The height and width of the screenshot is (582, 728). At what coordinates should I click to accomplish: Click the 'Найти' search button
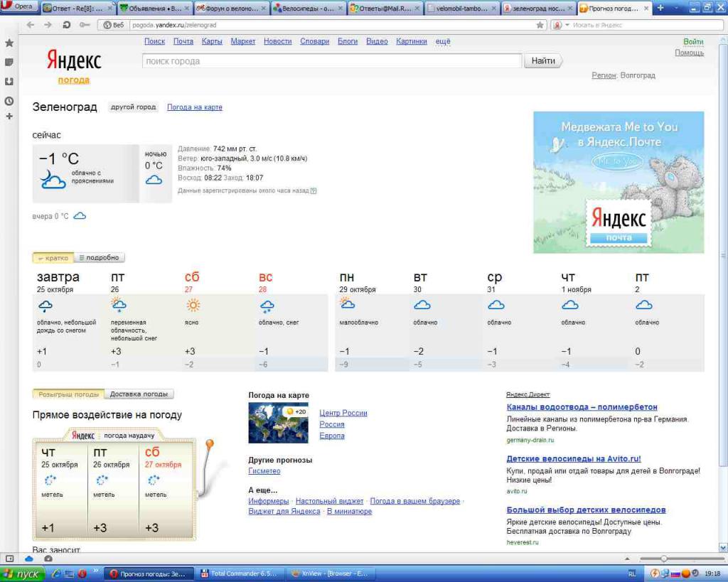pos(543,61)
